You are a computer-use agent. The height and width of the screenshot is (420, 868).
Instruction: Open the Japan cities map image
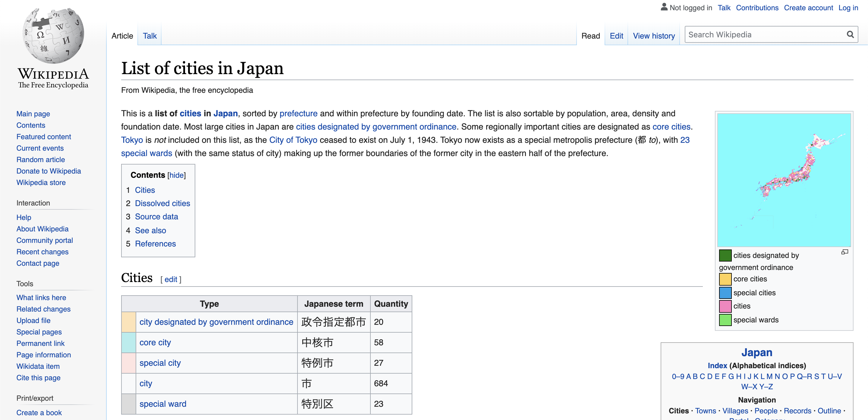[x=784, y=180]
